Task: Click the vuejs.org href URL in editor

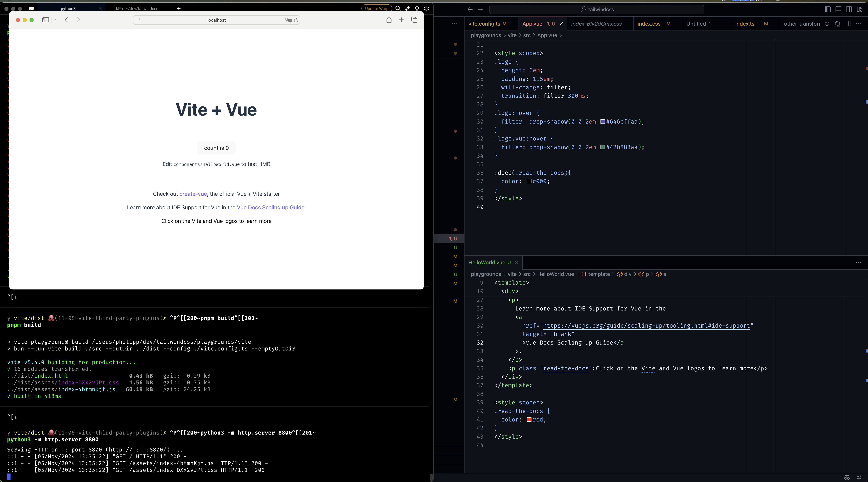Action: coord(646,326)
